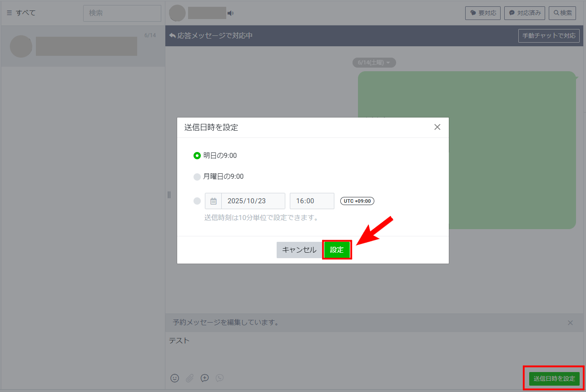Click the hamburger filter icon by すべて

tap(9, 13)
